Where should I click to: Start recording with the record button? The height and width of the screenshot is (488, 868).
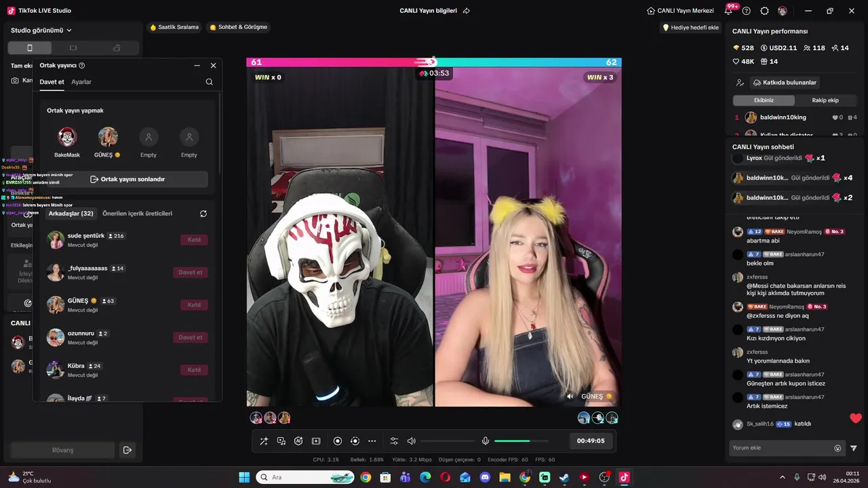coord(338,441)
